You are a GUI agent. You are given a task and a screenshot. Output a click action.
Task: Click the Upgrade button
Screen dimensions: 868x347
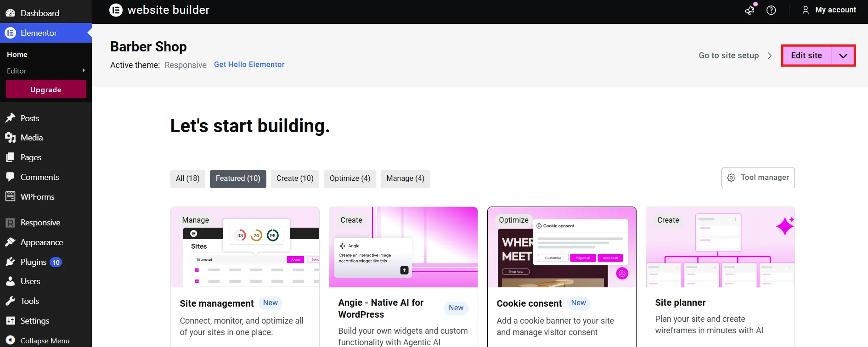[x=46, y=90]
